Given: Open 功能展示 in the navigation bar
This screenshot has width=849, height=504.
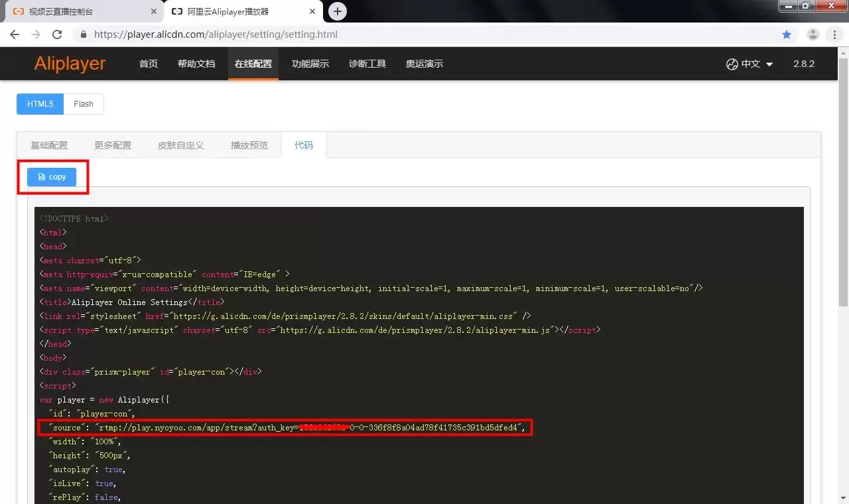Looking at the screenshot, I should tap(310, 64).
